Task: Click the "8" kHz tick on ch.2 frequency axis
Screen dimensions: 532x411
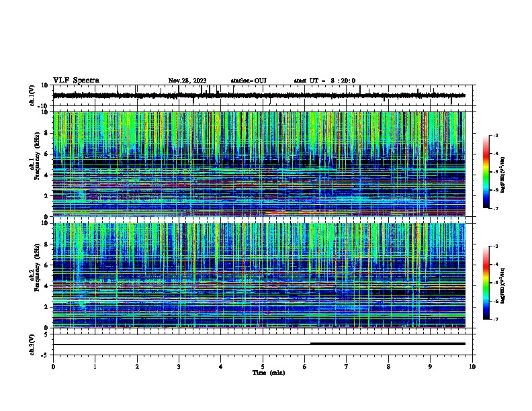Action: [46, 244]
